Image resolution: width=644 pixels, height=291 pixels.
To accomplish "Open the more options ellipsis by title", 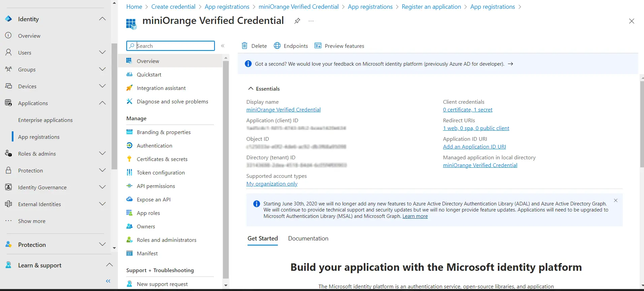I will coord(311,21).
